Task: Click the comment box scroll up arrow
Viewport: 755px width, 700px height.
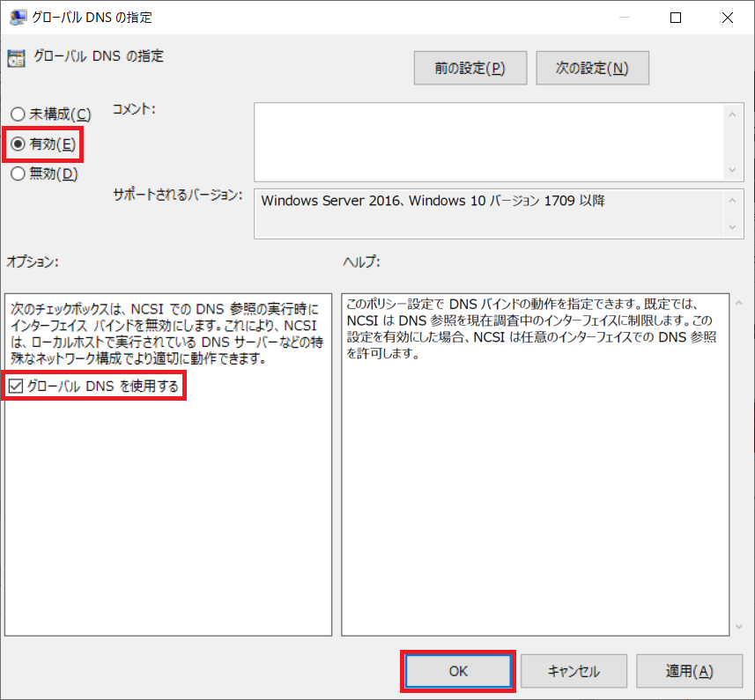Action: click(x=732, y=114)
